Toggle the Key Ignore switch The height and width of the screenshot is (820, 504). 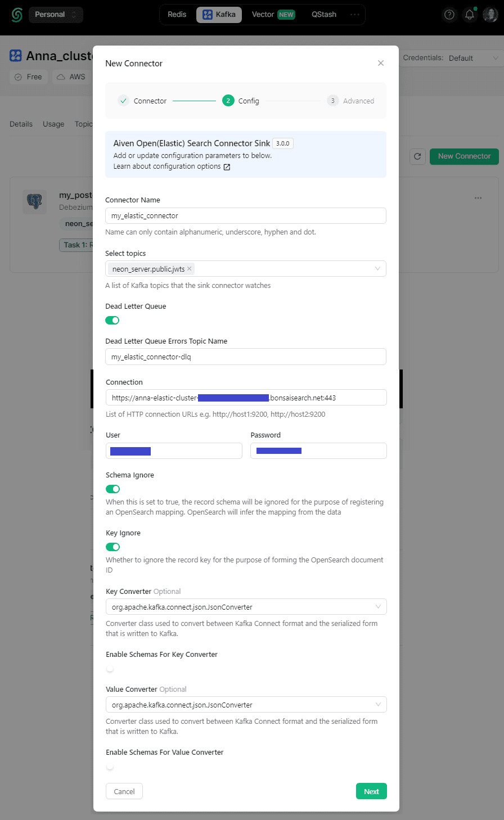[113, 547]
